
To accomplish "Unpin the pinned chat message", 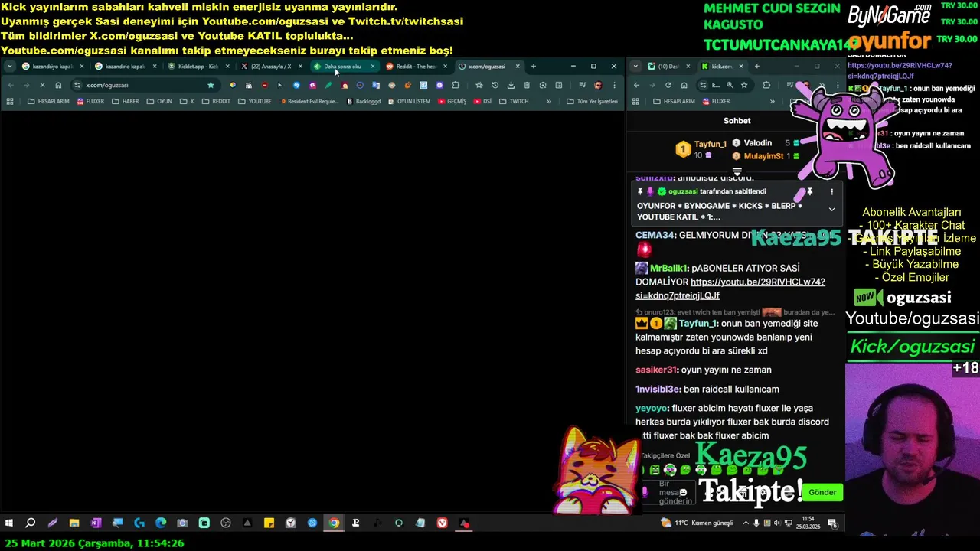I will click(x=810, y=191).
